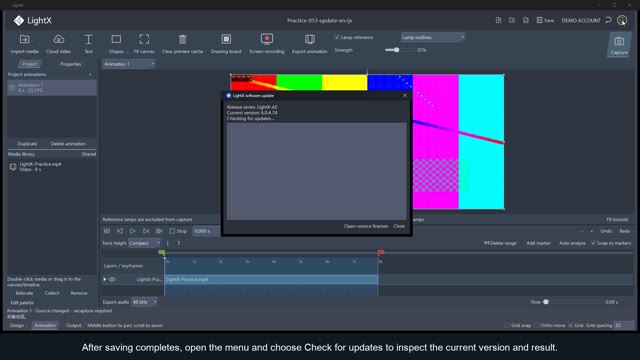The width and height of the screenshot is (640, 360).
Task: Open Export audio 48 kHz dropdown
Action: click(144, 302)
